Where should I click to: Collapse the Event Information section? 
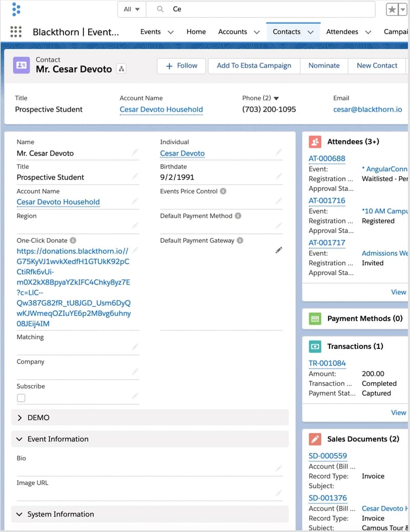click(150, 439)
